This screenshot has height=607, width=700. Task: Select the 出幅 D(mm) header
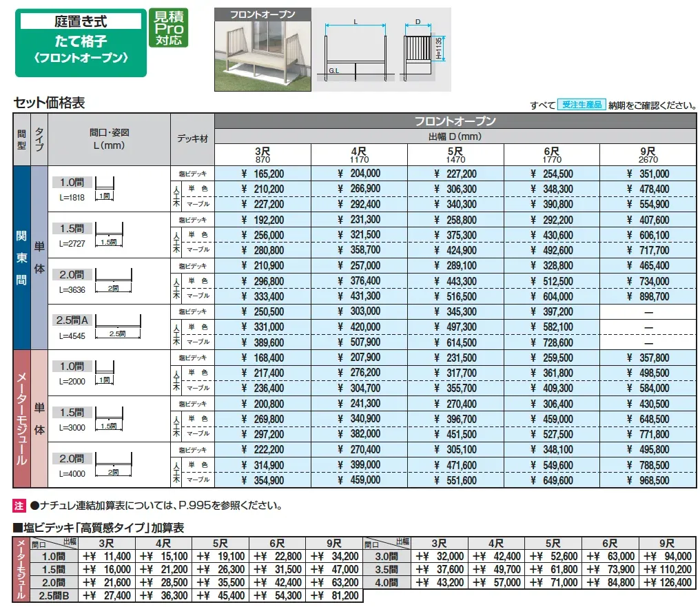455,136
